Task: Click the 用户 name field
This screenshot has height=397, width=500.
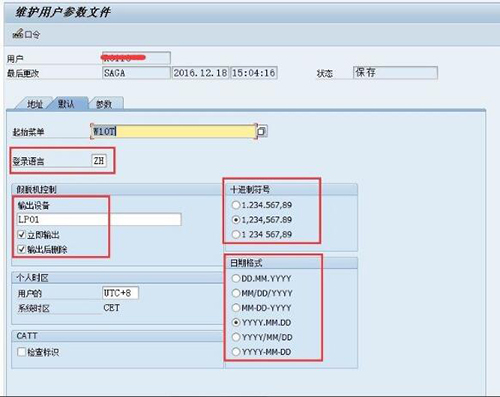Action: (136, 58)
